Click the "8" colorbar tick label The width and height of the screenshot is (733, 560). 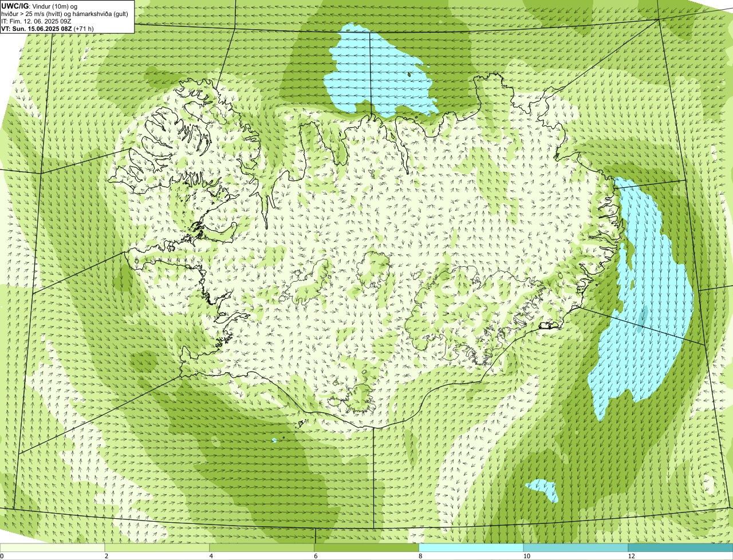420,556
